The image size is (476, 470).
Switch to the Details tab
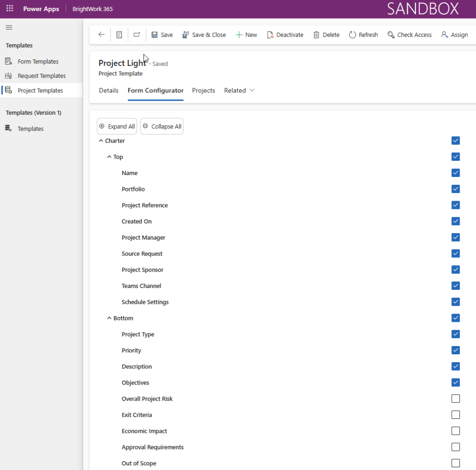109,91
